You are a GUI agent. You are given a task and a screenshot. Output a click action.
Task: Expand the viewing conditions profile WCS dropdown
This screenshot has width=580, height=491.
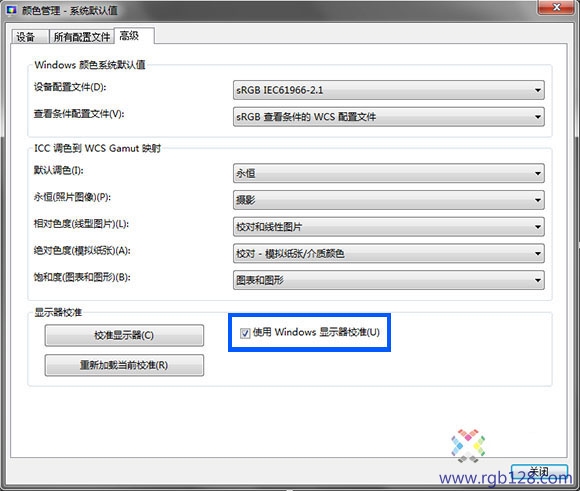click(388, 117)
